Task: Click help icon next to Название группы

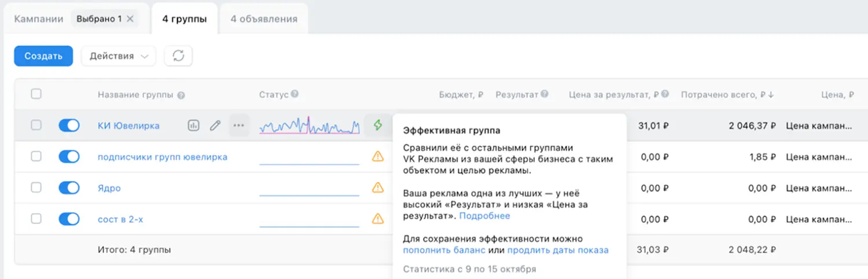Action: (181, 96)
